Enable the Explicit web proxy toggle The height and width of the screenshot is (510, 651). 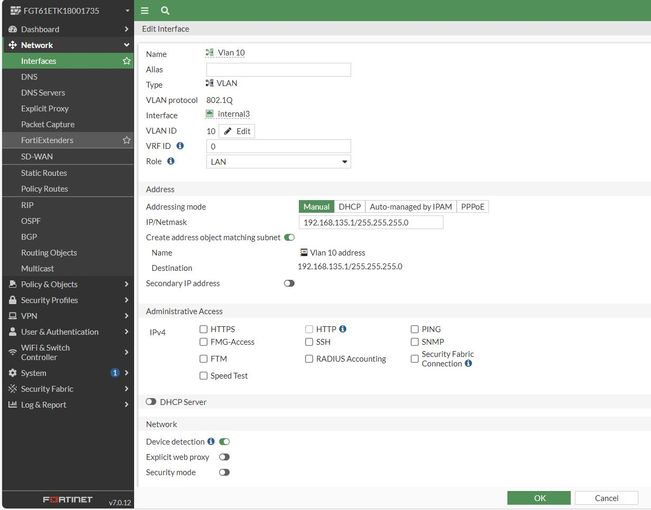[x=224, y=457]
